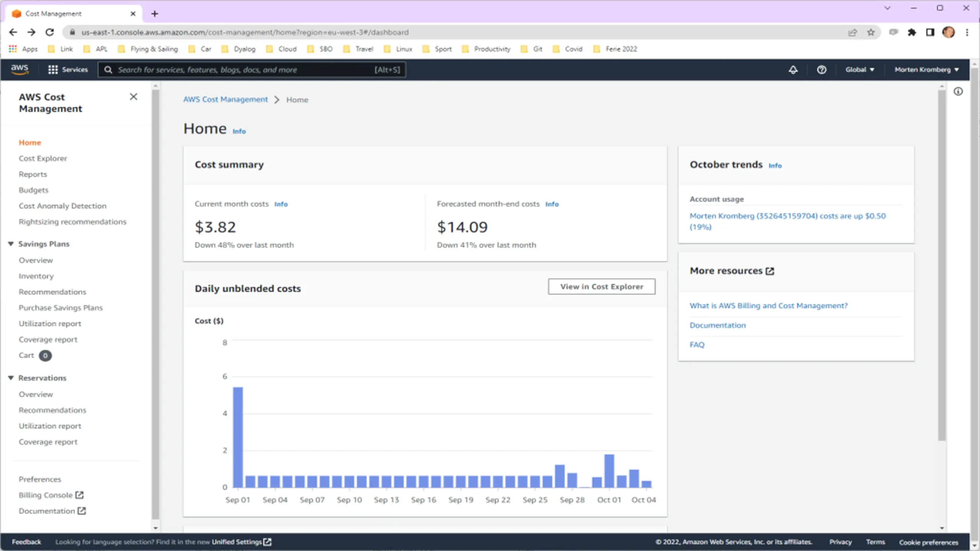This screenshot has height=551, width=980.
Task: Open the Documentation link under More resources
Action: 717,325
